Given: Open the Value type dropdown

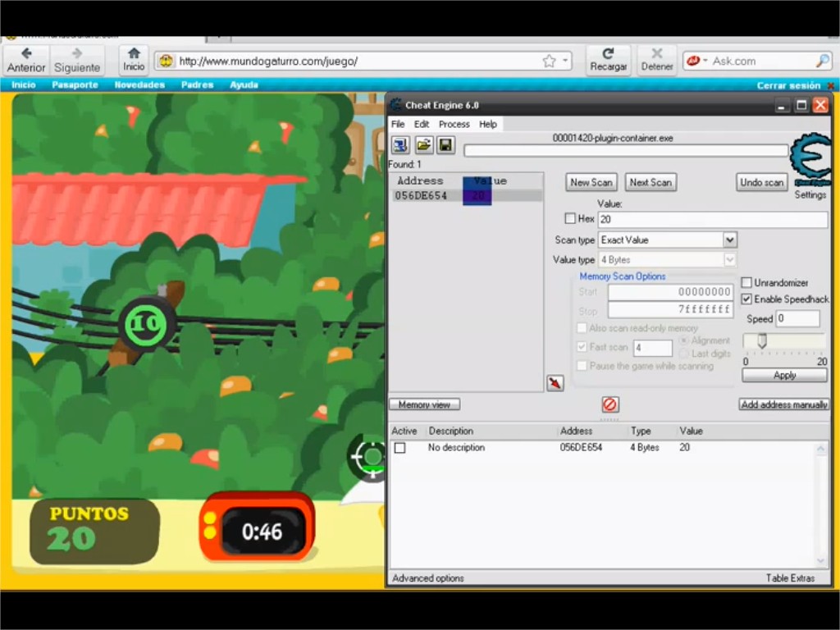Looking at the screenshot, I should click(729, 260).
